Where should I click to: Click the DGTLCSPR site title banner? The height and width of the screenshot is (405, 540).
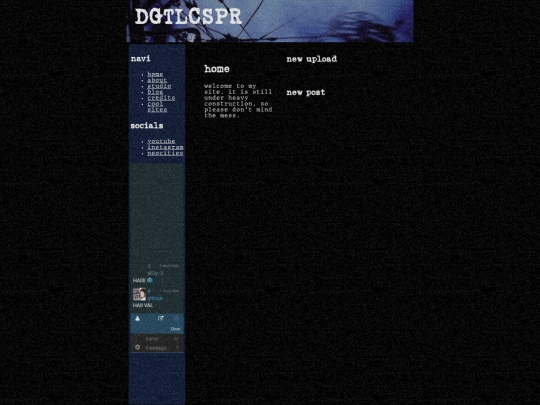click(x=188, y=17)
